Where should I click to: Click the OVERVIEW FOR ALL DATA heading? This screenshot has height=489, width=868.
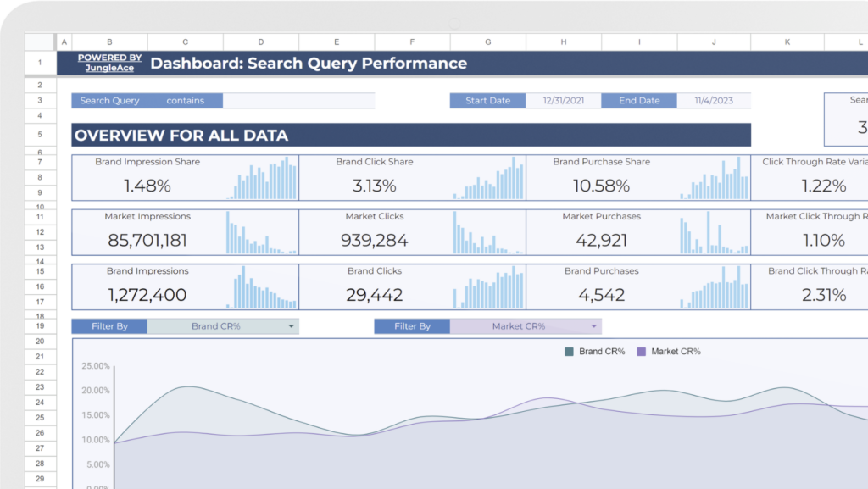click(x=181, y=136)
